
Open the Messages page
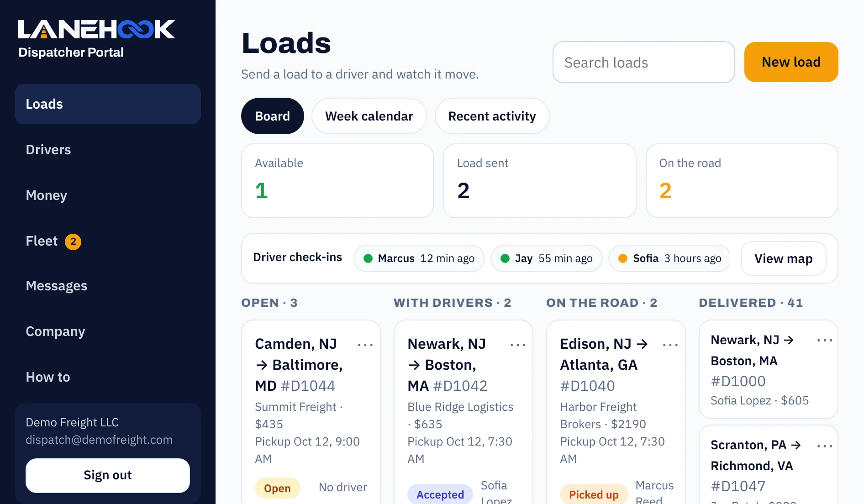pos(108,286)
